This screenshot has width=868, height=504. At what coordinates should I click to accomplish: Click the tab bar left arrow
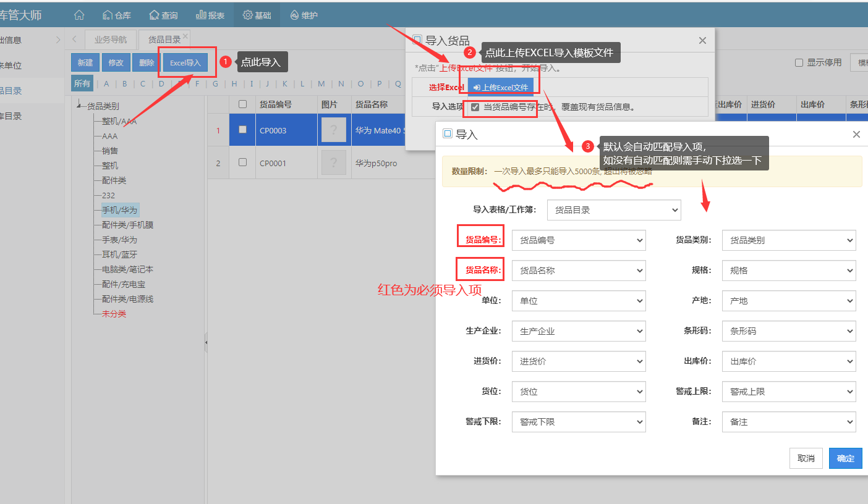[x=75, y=39]
